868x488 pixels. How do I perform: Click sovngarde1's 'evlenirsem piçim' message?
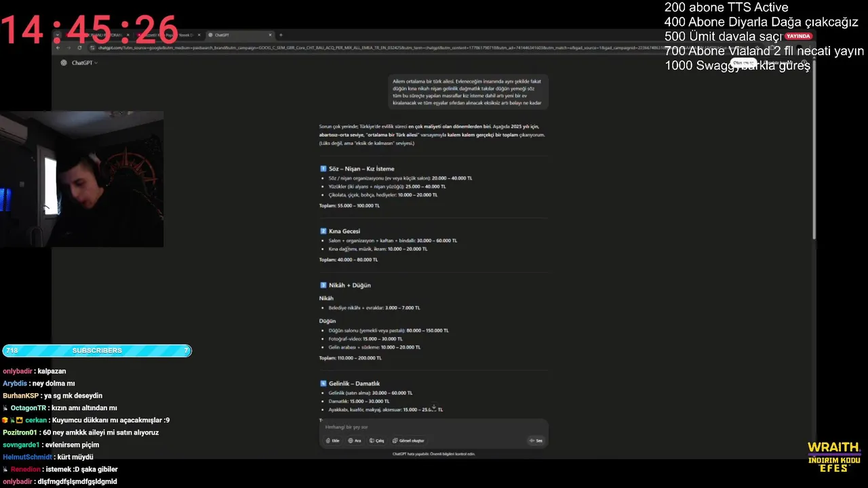click(x=51, y=445)
